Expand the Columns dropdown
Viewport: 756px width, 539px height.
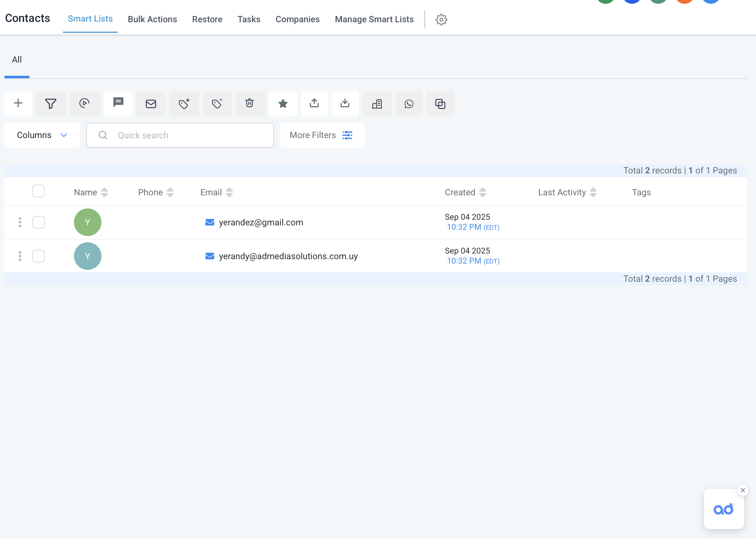coord(42,135)
